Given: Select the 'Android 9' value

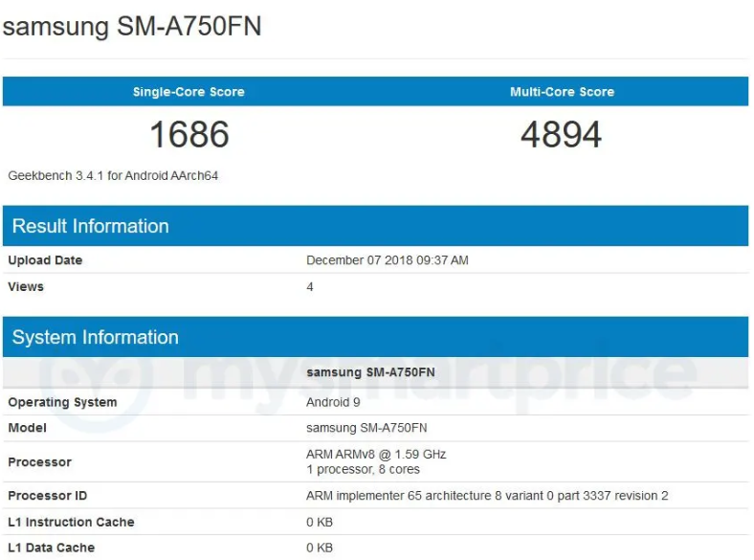Looking at the screenshot, I should 333,402.
